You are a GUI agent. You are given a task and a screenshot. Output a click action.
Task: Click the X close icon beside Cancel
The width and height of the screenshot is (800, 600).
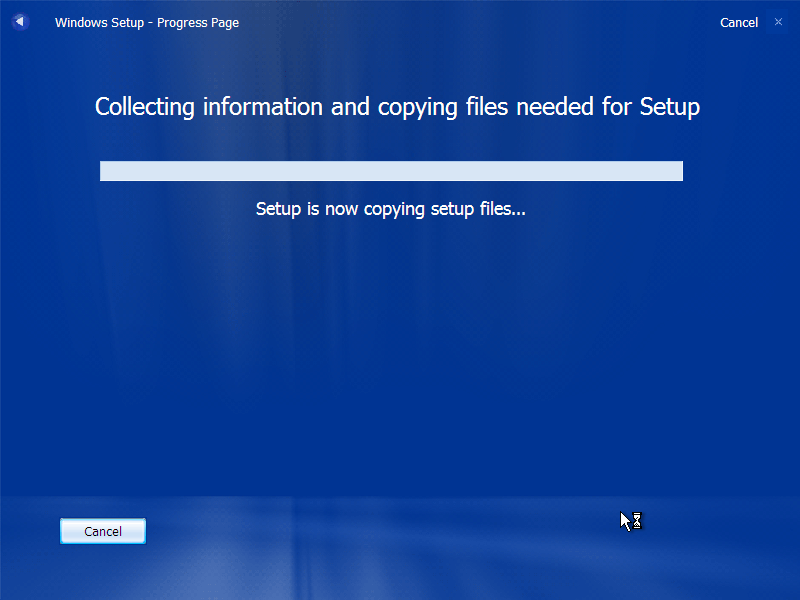(778, 21)
